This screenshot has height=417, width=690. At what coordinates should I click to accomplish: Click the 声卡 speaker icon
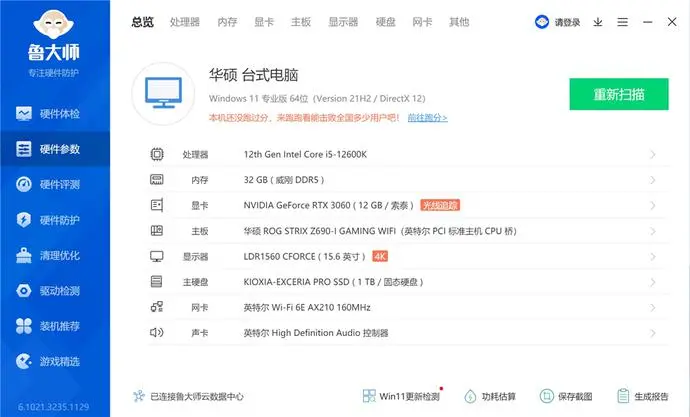click(157, 333)
